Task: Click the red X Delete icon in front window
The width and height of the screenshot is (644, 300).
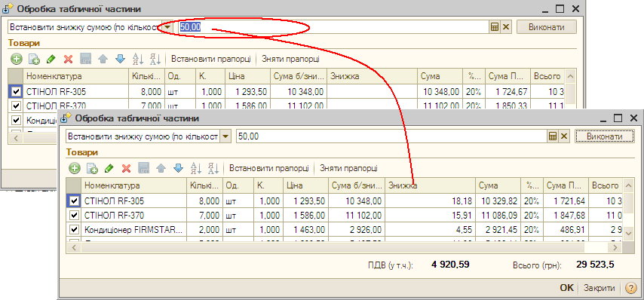Action: (126, 168)
